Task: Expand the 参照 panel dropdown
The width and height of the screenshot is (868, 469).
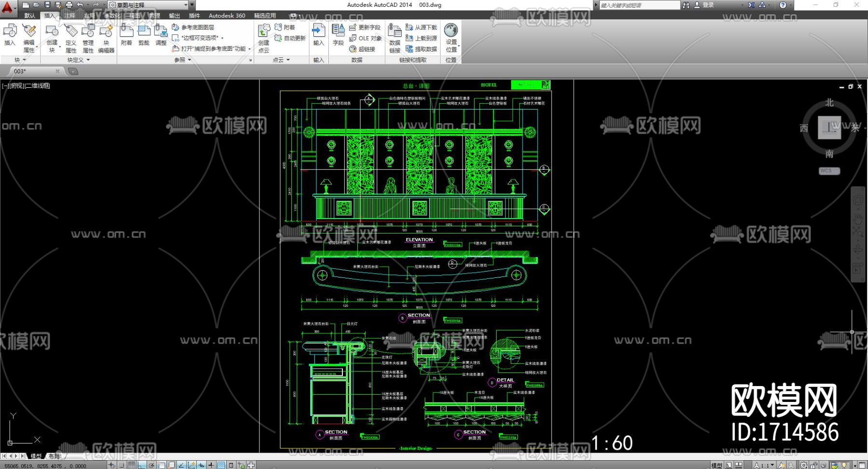Action: [183, 60]
